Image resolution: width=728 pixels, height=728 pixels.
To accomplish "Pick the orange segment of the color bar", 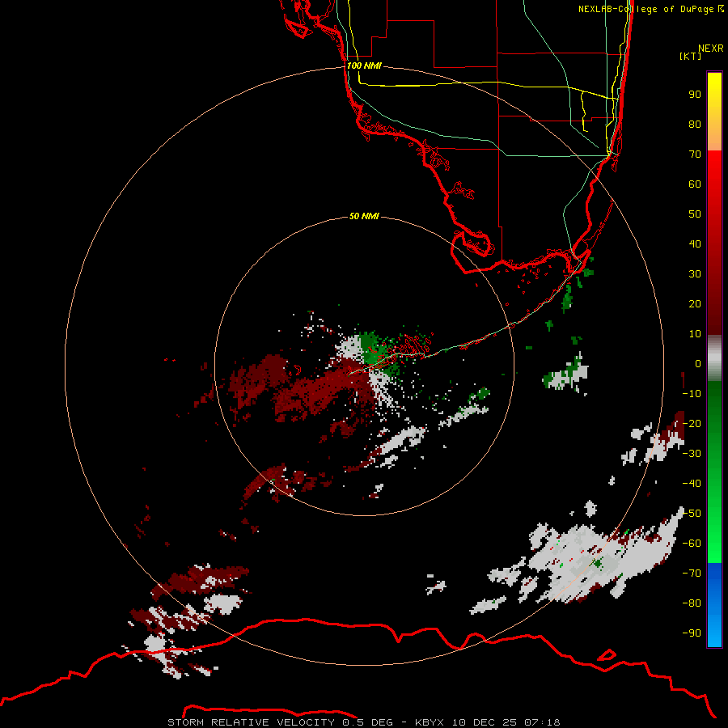I will click(714, 138).
